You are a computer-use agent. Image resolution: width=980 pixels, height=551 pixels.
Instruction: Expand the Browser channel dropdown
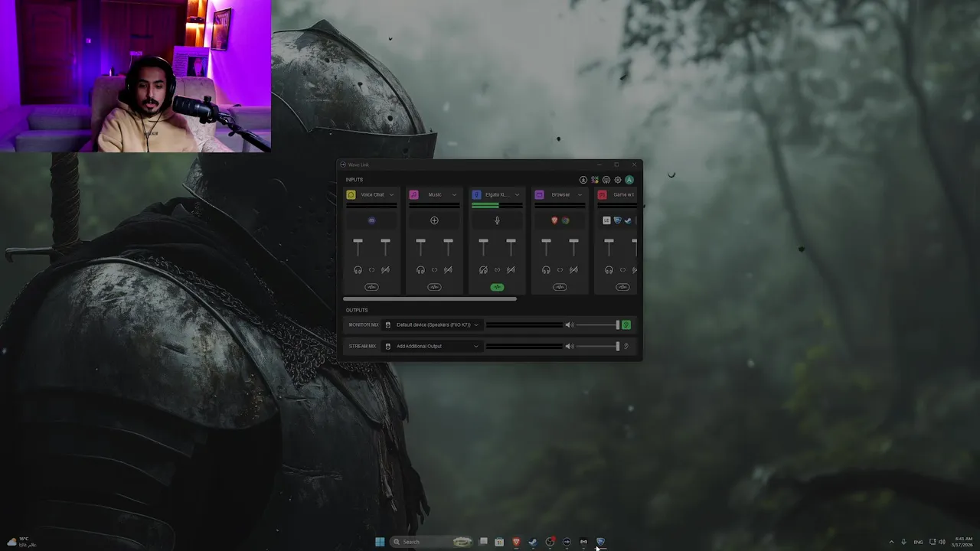[x=580, y=194]
